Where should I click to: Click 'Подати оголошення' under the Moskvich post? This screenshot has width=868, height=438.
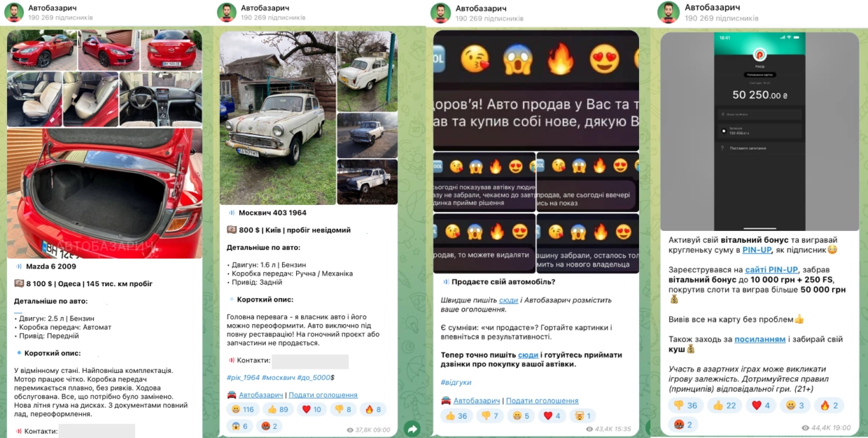tap(323, 395)
